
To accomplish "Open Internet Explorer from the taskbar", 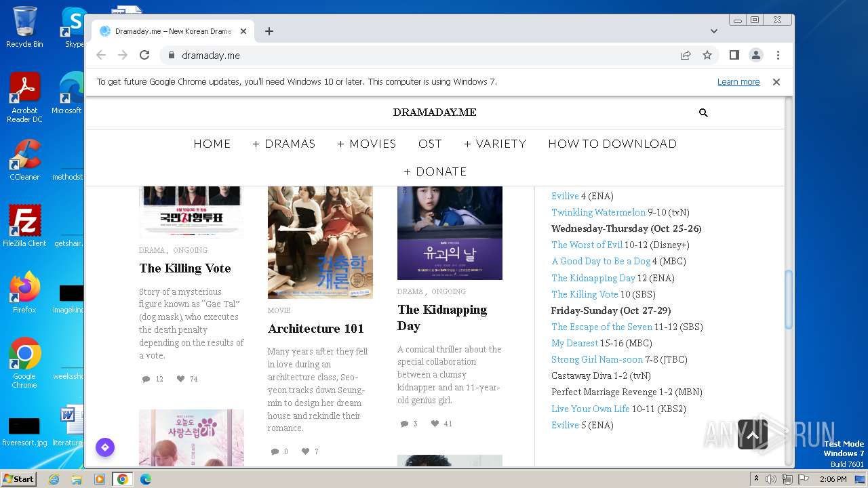I will (x=54, y=479).
